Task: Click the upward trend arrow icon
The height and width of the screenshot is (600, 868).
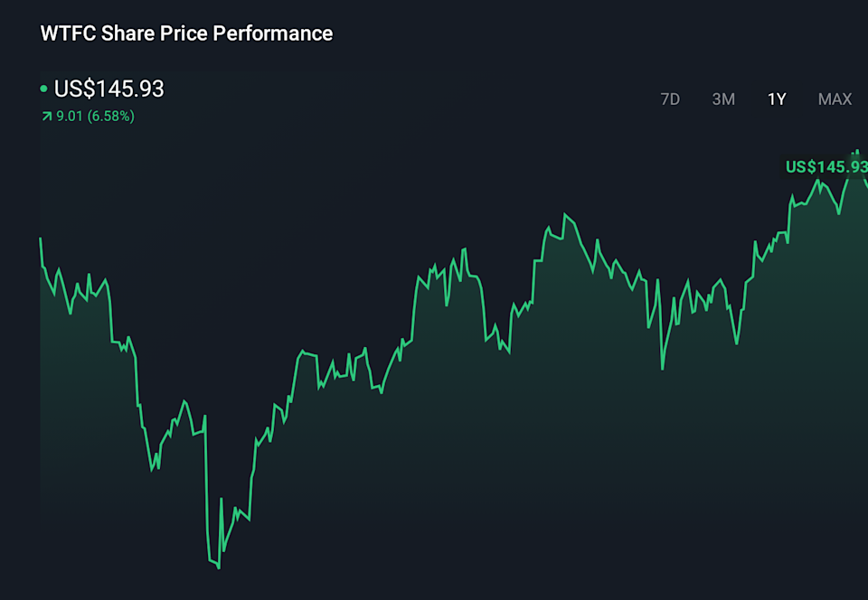Action: click(46, 117)
